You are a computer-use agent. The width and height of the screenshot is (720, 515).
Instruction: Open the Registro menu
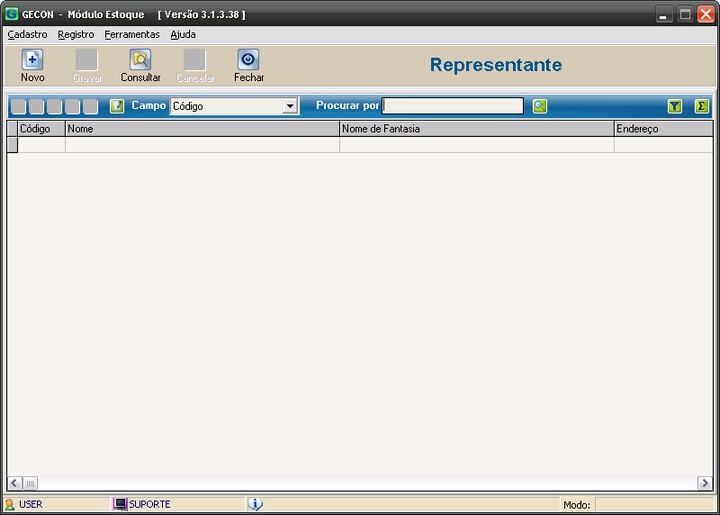click(76, 34)
